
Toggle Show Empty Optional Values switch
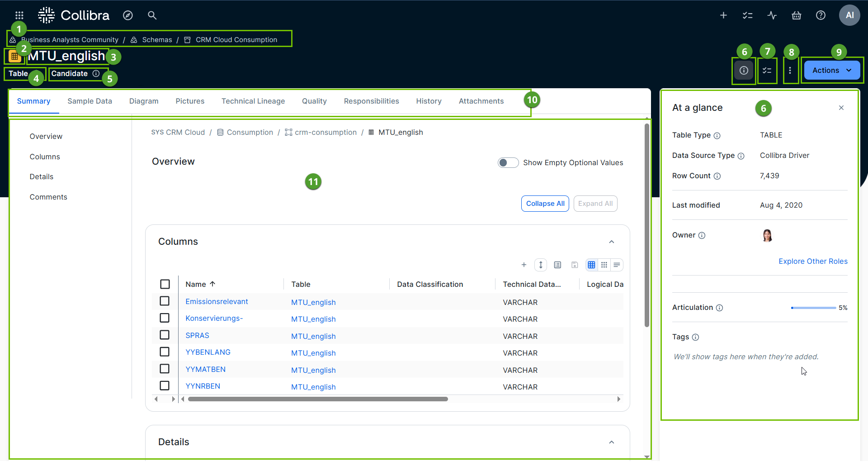coord(508,163)
